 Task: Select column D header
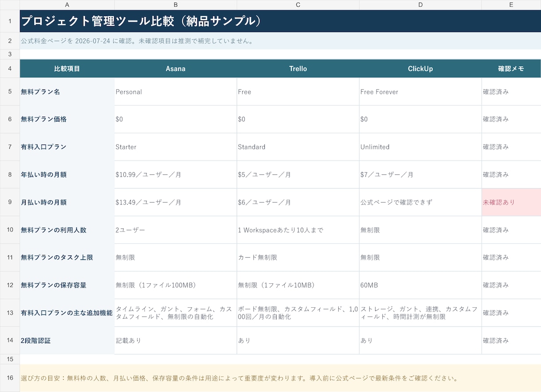click(x=420, y=5)
